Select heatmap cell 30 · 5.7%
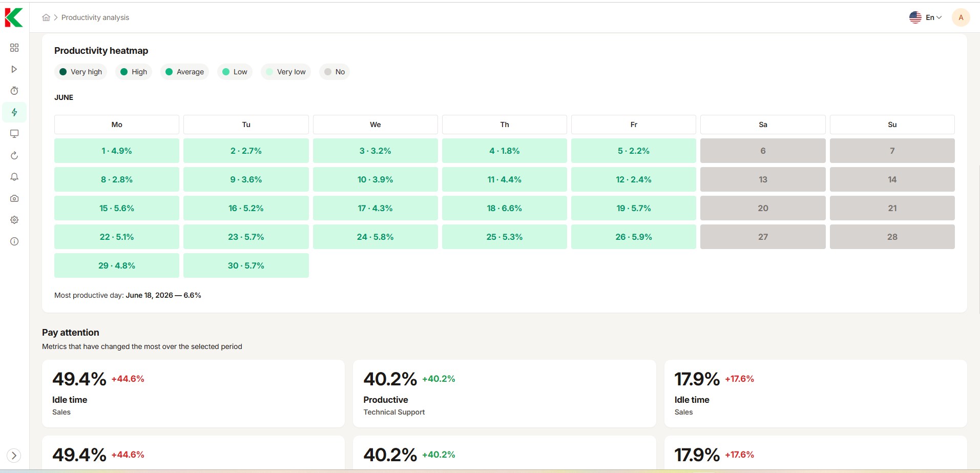 tap(246, 265)
